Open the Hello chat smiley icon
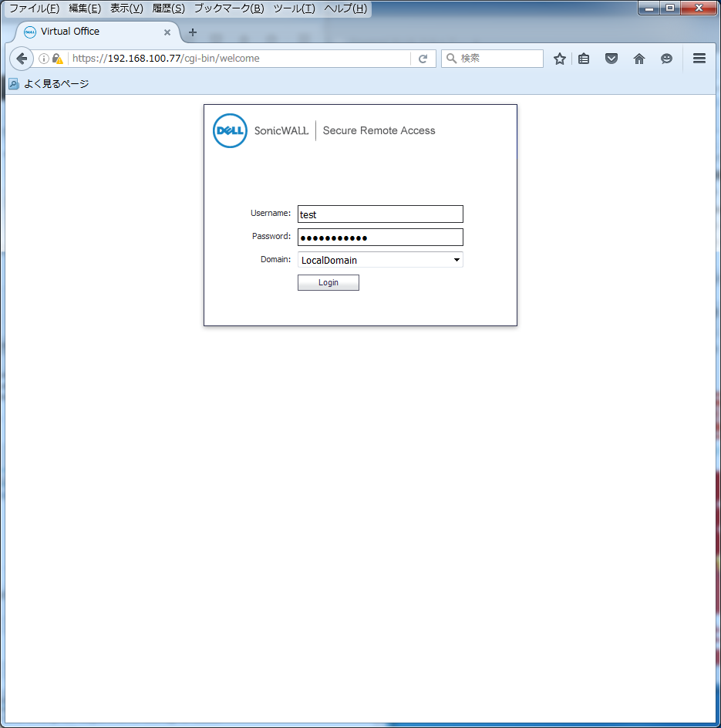Viewport: 721px width, 728px height. pyautogui.click(x=666, y=59)
